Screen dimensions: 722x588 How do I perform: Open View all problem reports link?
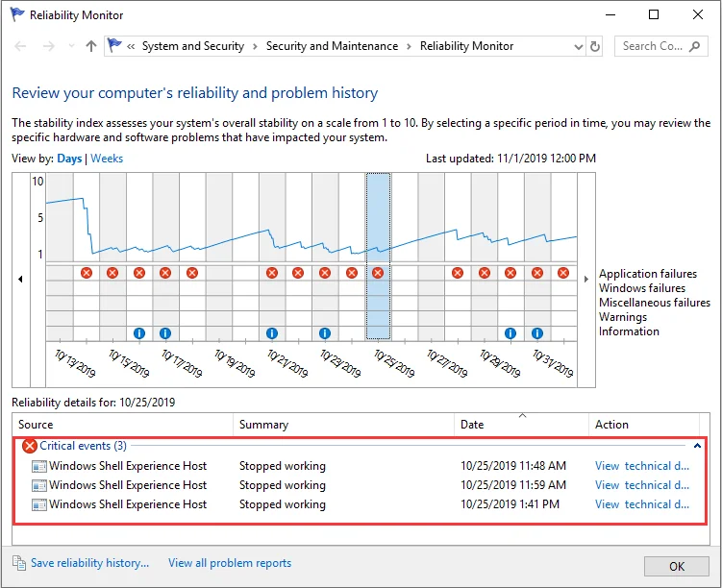230,563
